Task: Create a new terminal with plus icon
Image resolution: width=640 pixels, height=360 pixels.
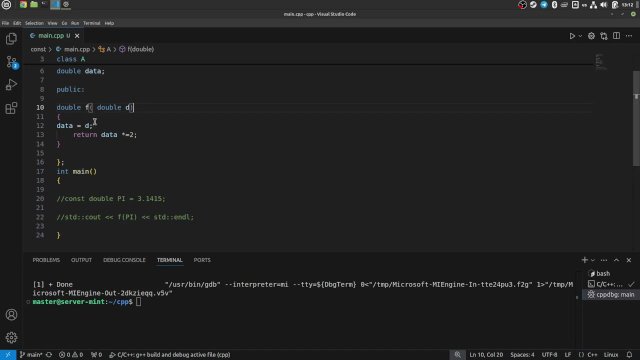Action: 584,260
